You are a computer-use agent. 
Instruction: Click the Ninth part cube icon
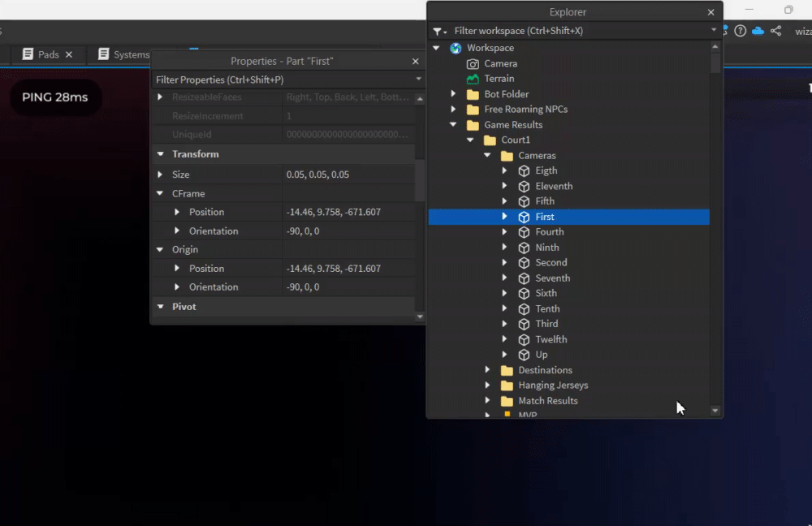(524, 248)
